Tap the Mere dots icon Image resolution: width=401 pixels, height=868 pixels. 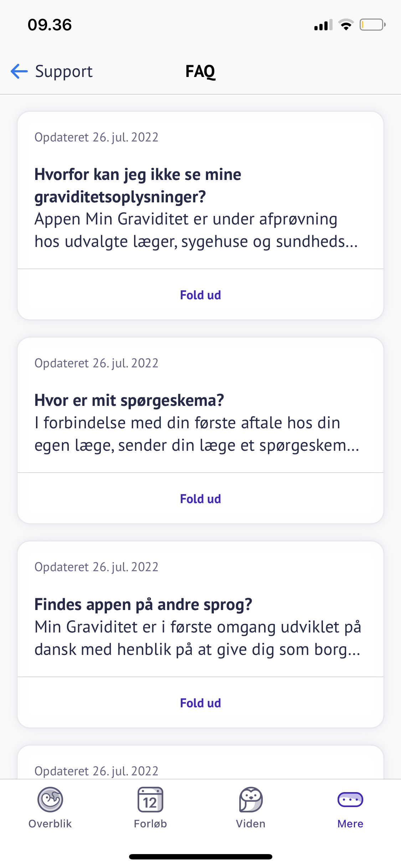pyautogui.click(x=350, y=800)
